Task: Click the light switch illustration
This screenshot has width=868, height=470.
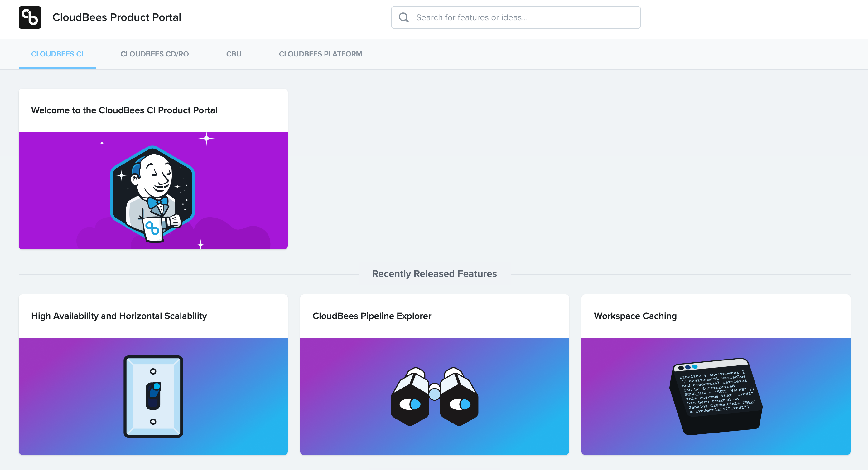Action: (x=153, y=396)
